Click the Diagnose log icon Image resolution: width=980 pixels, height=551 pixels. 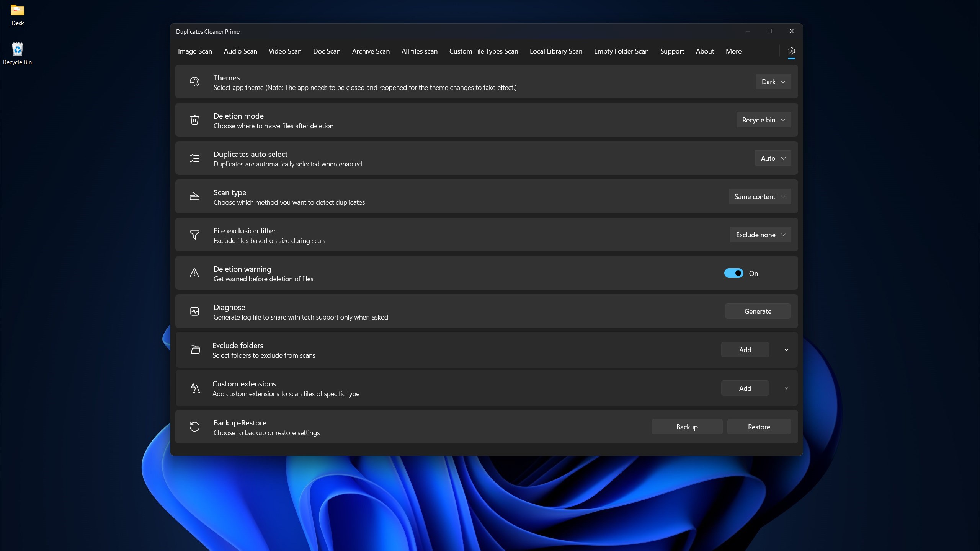tap(194, 311)
